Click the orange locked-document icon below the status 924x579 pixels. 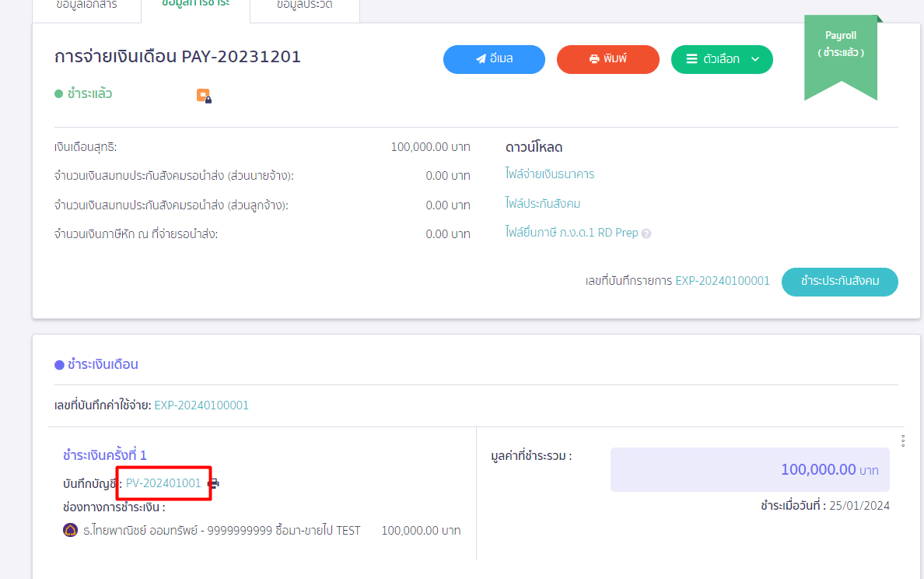click(204, 95)
